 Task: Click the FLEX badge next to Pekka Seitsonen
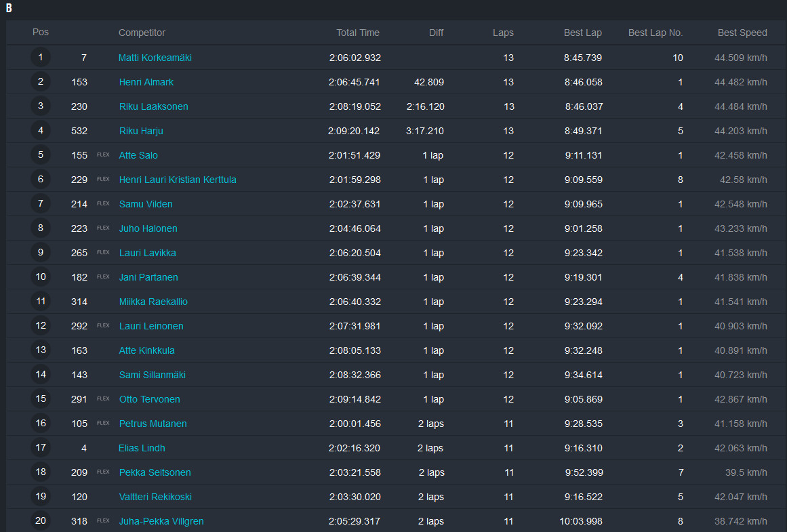pyautogui.click(x=103, y=472)
